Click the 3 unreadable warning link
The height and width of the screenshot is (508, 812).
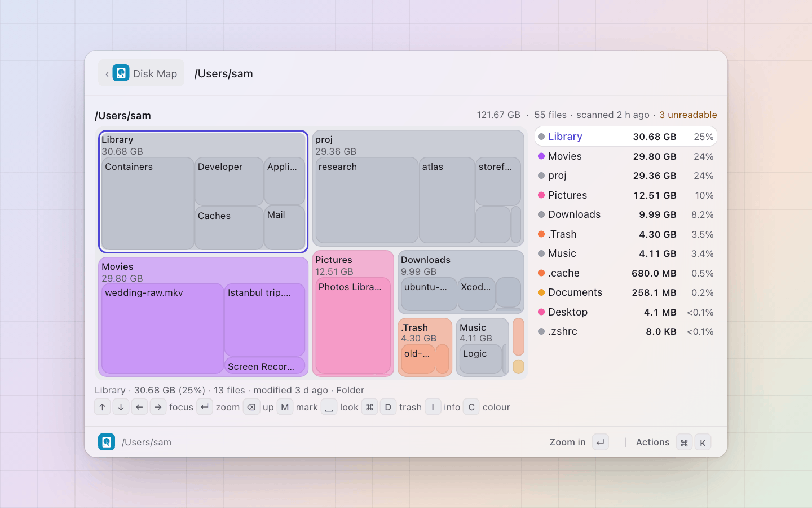click(688, 115)
